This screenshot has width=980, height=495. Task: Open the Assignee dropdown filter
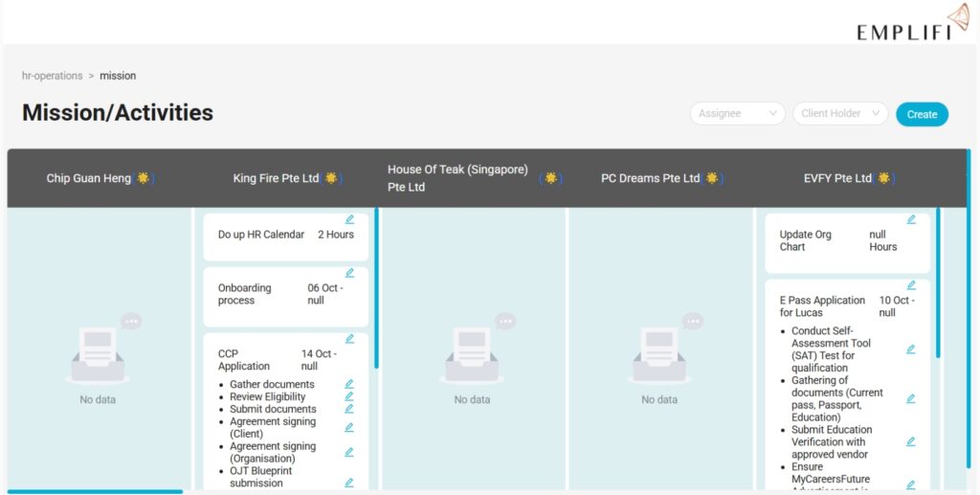point(737,114)
